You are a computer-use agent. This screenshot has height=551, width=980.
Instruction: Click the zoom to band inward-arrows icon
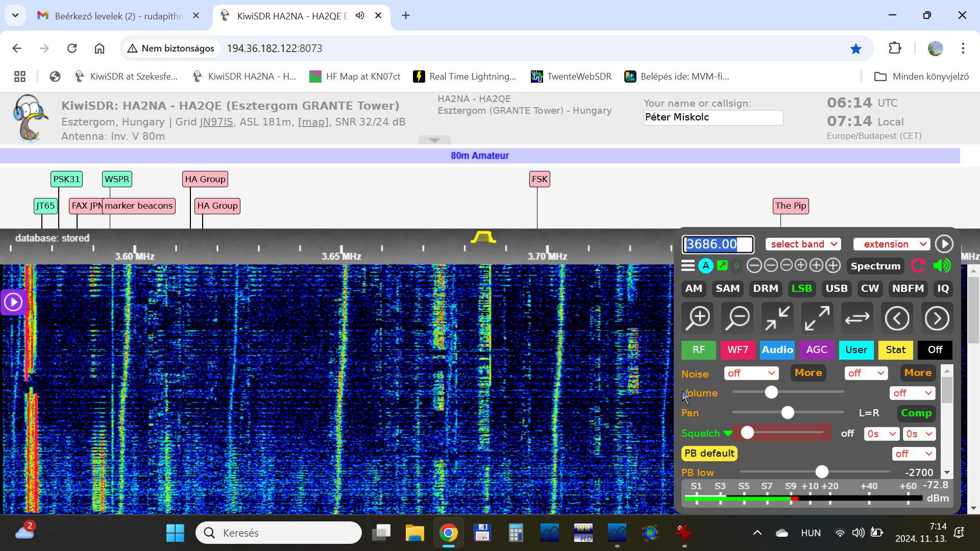coord(777,318)
